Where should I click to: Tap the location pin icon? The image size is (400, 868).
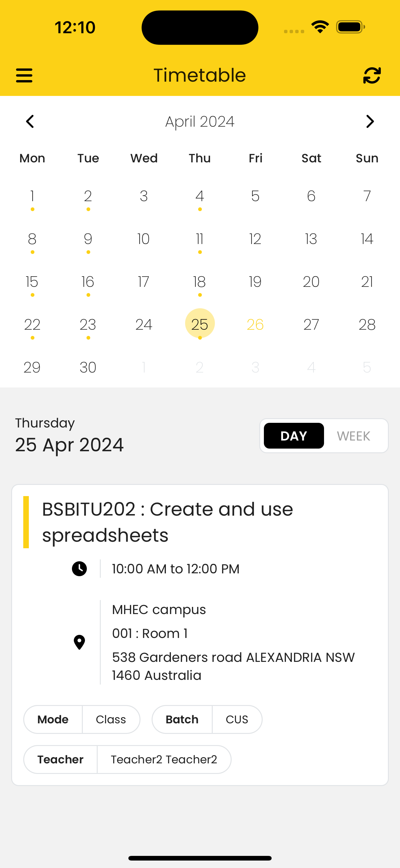point(79,642)
